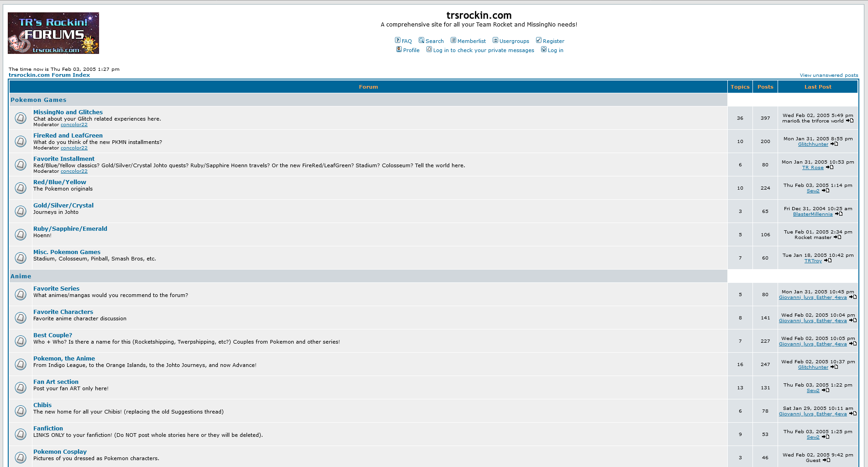Click the Profile icon
868x467 pixels.
coord(399,49)
